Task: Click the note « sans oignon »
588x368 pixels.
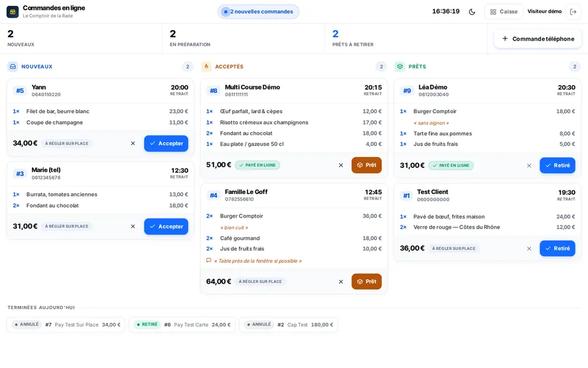Action: coord(431,123)
